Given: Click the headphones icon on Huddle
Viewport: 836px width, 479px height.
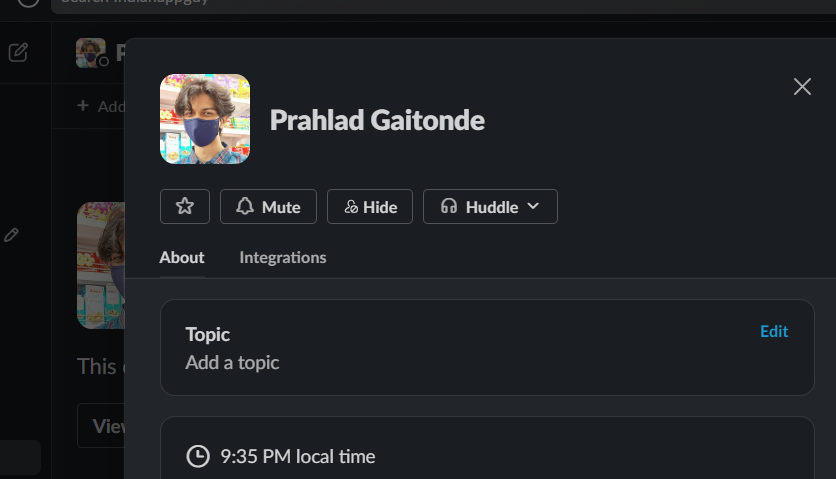Looking at the screenshot, I should coord(449,207).
